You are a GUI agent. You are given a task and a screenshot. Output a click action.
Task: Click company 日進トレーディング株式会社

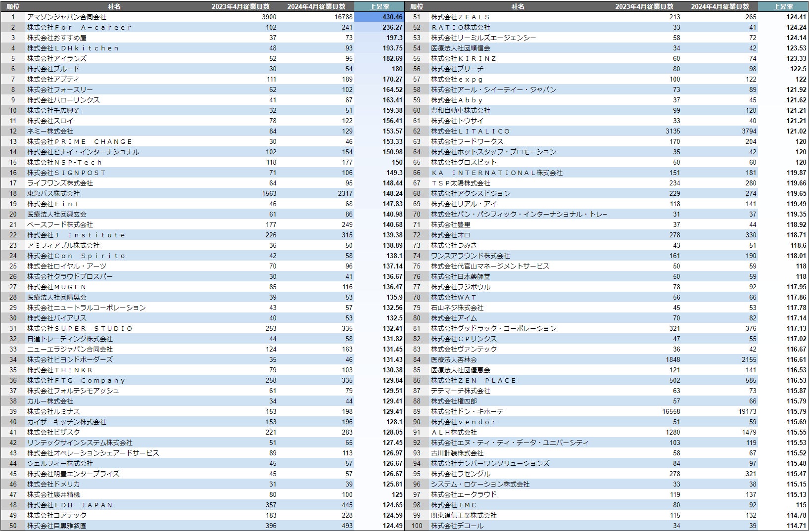(70, 339)
